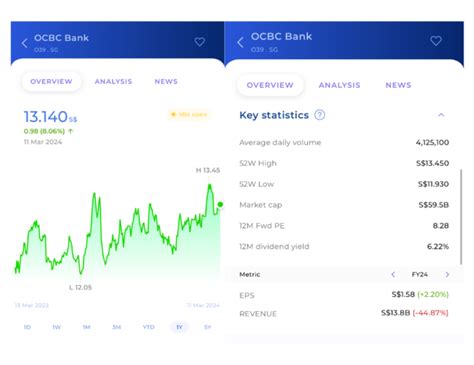Screen dimensions: 474x365
Task: Open News tab on right screen
Action: click(x=398, y=85)
